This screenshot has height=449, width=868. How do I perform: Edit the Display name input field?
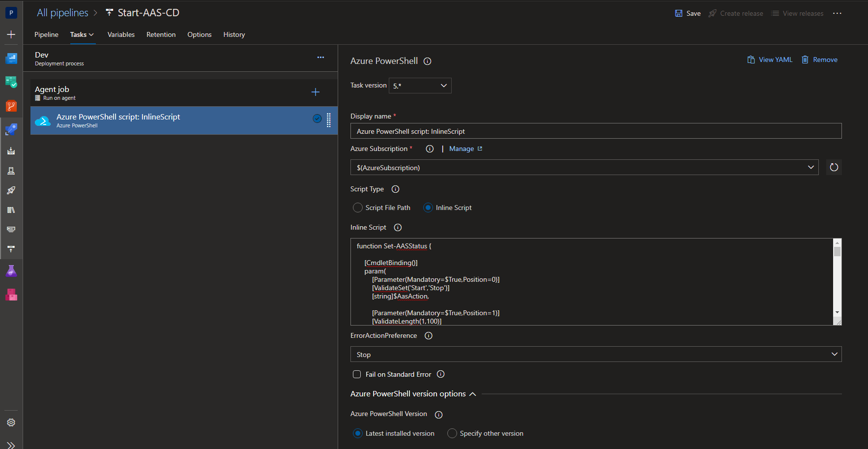click(596, 131)
